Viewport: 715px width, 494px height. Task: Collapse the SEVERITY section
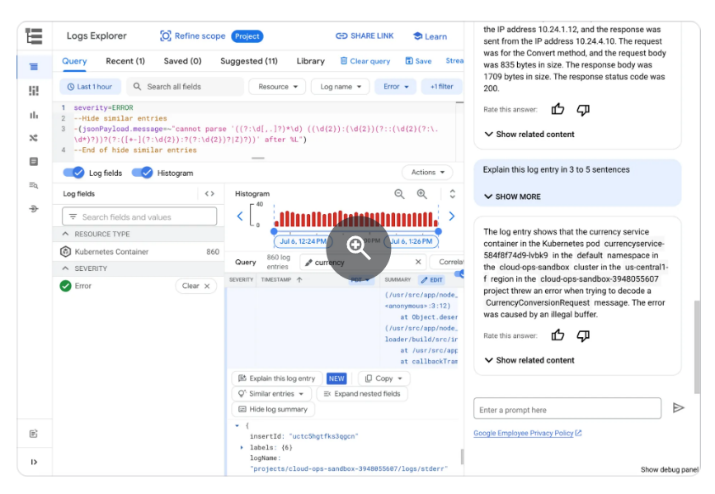[x=66, y=268]
